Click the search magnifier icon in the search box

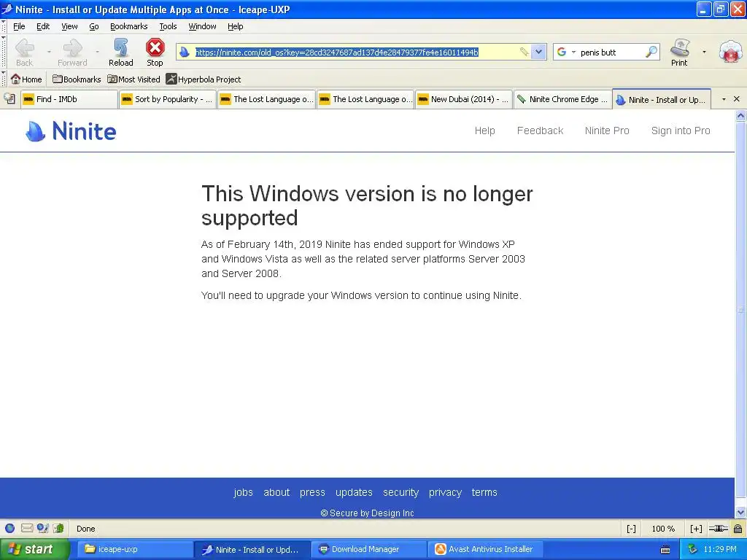(x=651, y=52)
